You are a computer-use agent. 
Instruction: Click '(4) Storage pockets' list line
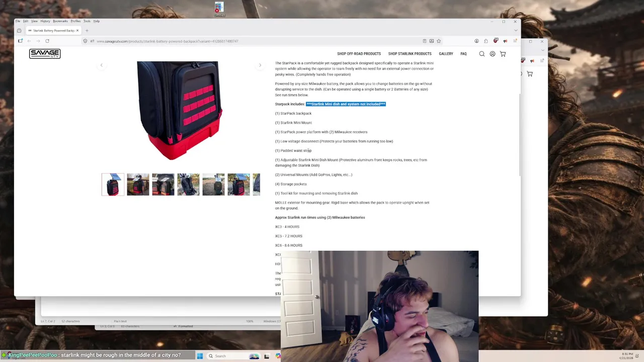(291, 184)
